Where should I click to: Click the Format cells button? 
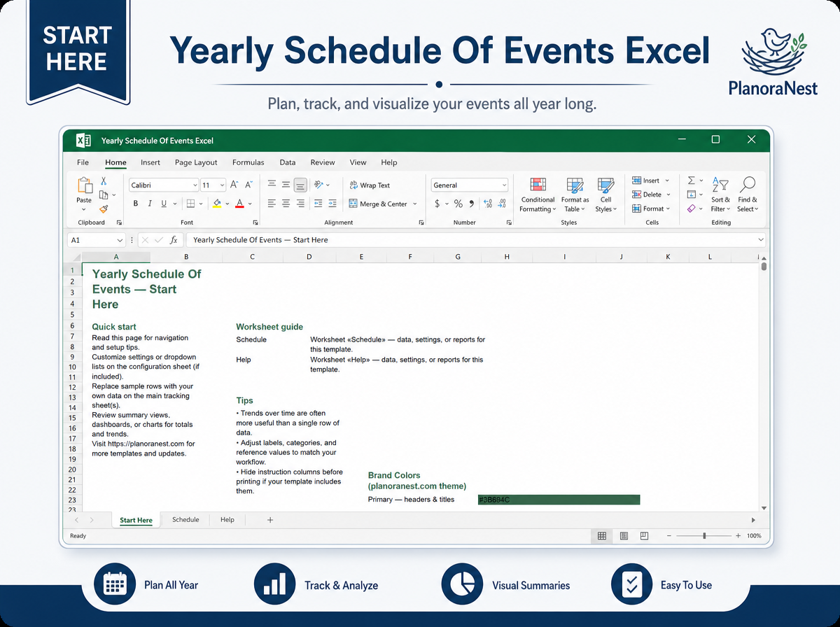tap(651, 209)
